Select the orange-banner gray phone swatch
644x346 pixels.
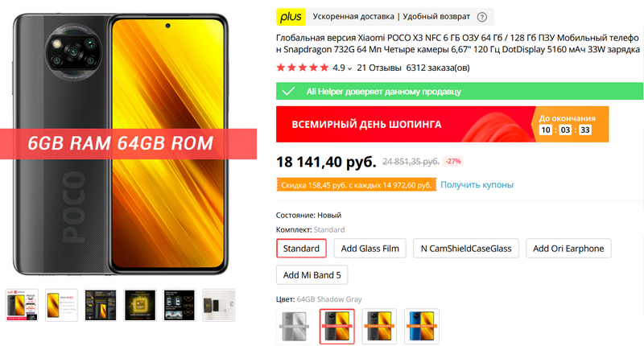pos(379,327)
